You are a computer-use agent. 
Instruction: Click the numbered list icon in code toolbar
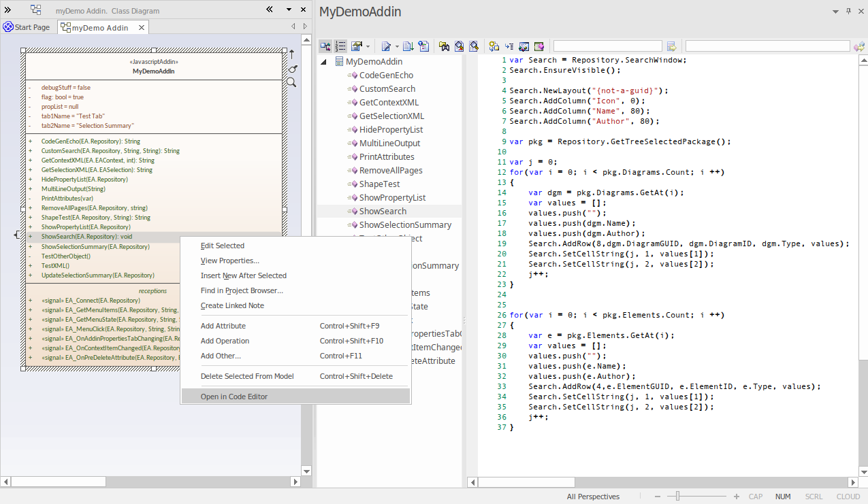[x=340, y=46]
